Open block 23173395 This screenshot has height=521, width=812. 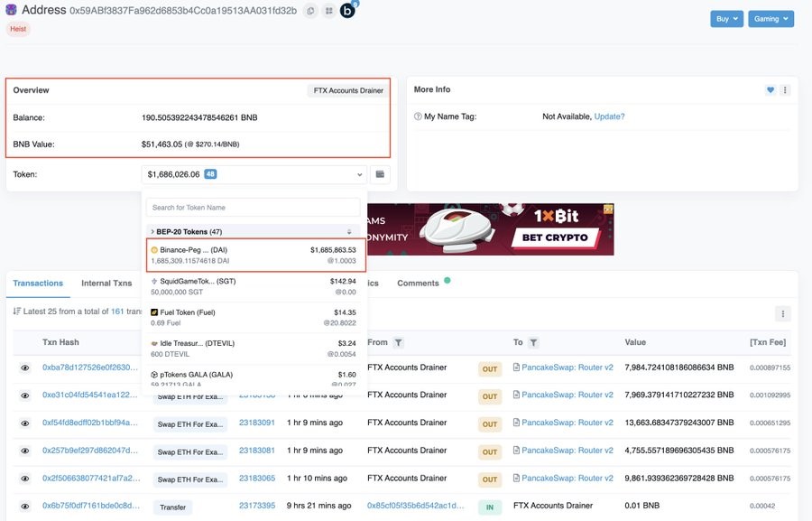[257, 506]
